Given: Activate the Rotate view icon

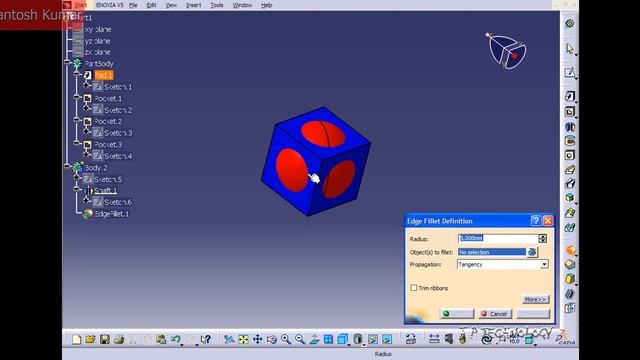Looking at the screenshot, I should click(x=271, y=339).
